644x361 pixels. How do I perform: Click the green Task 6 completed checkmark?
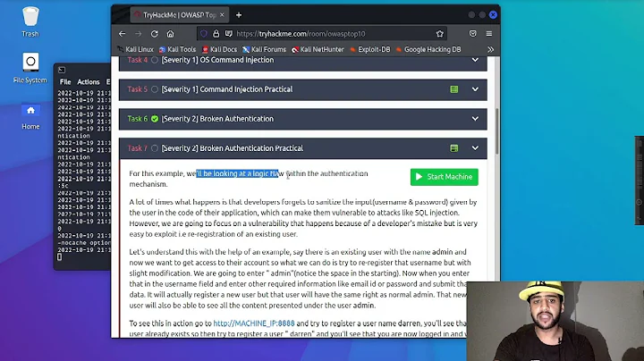click(155, 119)
